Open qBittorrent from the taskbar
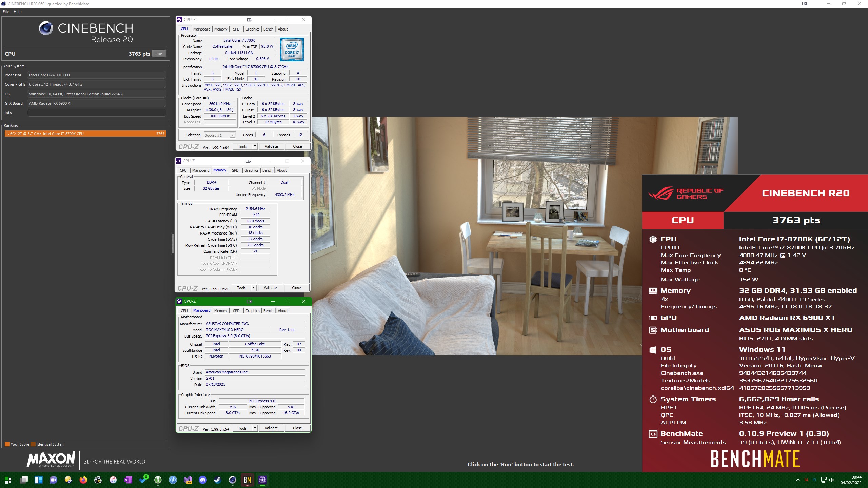 [173, 480]
